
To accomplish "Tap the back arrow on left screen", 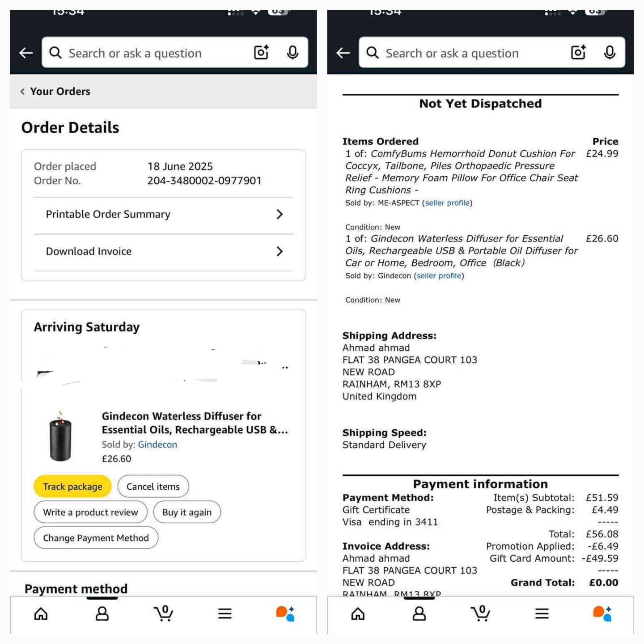I will [x=26, y=53].
